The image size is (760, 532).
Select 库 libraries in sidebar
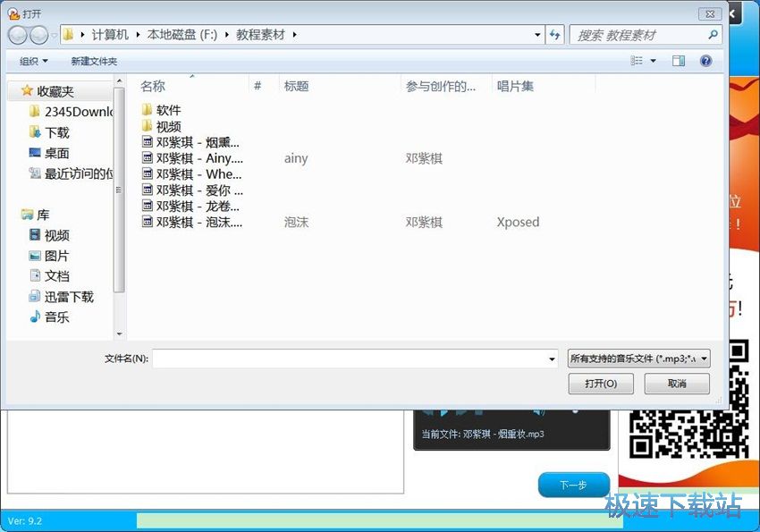tap(35, 215)
